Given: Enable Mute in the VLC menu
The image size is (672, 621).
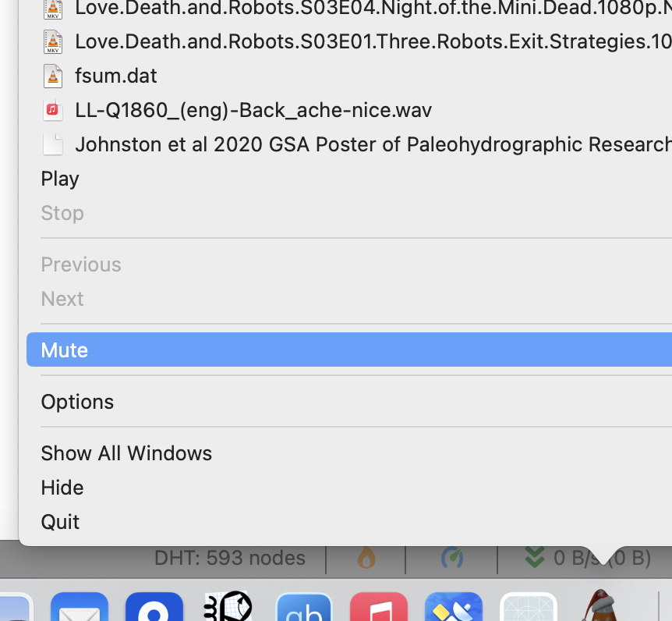Looking at the screenshot, I should point(65,350).
